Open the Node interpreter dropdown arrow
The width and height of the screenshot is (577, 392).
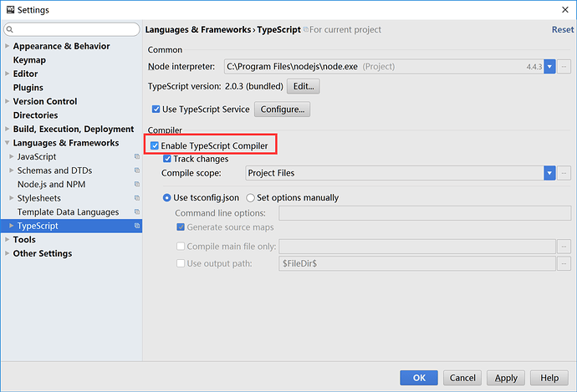(549, 66)
